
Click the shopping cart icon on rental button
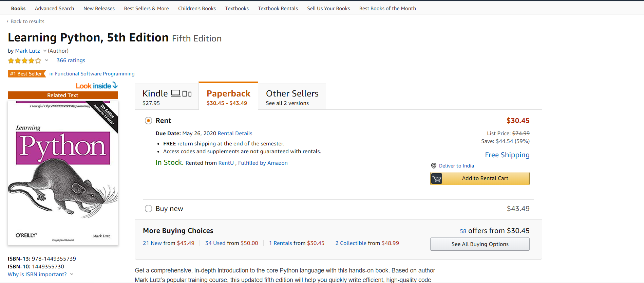[437, 178]
